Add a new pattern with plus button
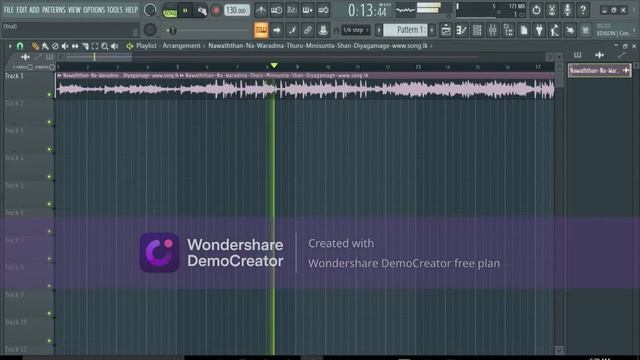This screenshot has width=640, height=360. [432, 30]
